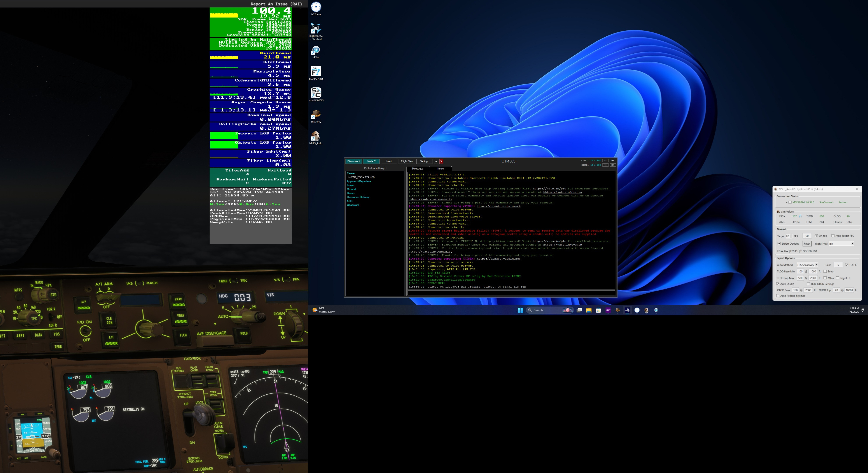Click the Reset button in AutoFPS
Image resolution: width=868 pixels, height=473 pixels.
tap(807, 244)
